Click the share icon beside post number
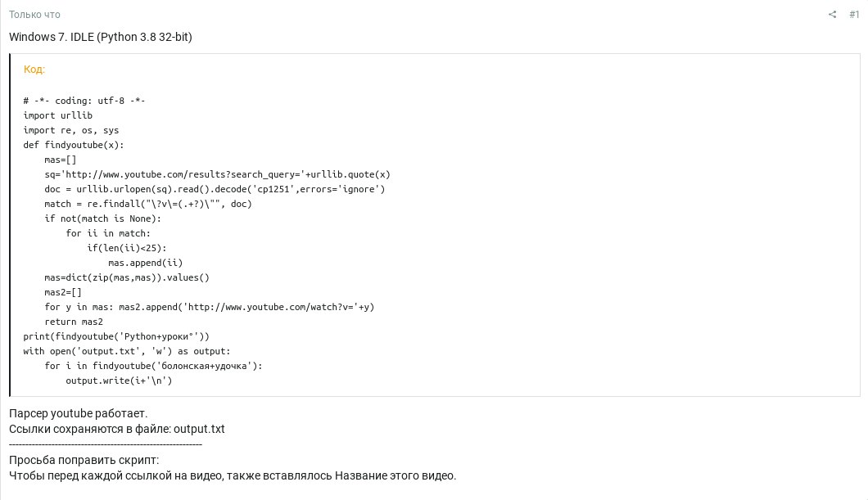The width and height of the screenshot is (868, 500). 832,15
